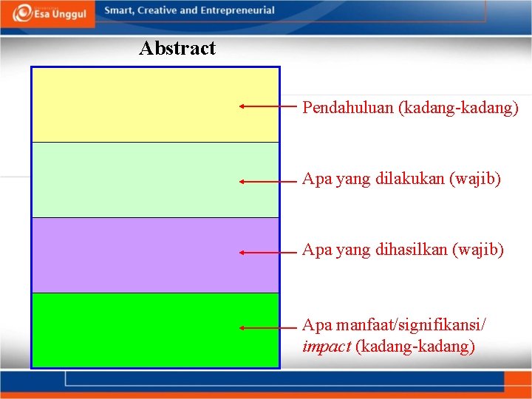
Task: Click the italic 'impact (kadang-kadang)' line
Action: tap(389, 347)
